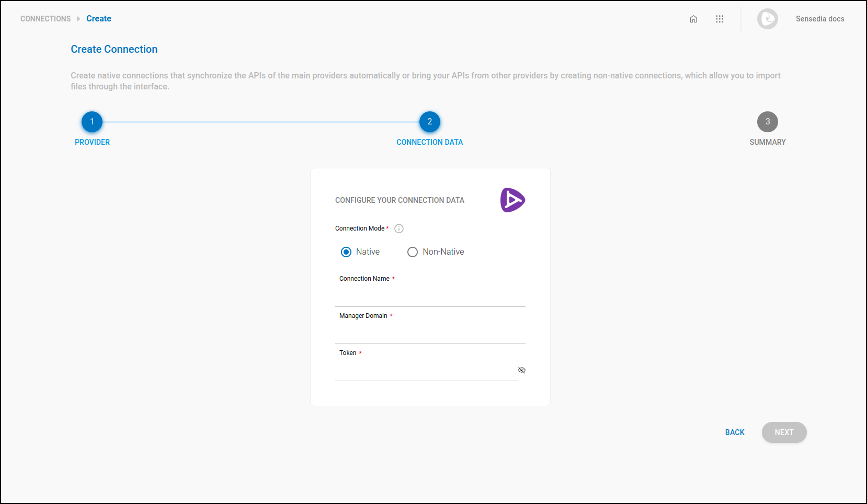Click the NEXT button
Screen dimensions: 867x504
pos(784,432)
